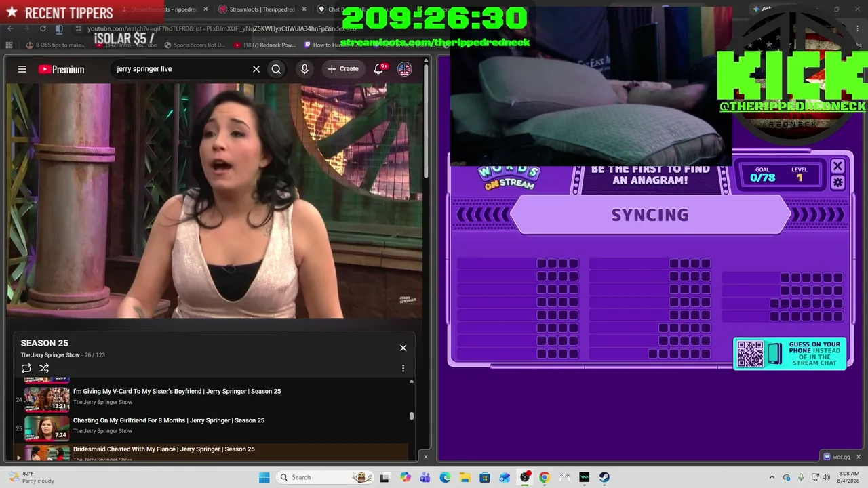This screenshot has height=488, width=868.
Task: Close the StreamElements browser tab
Action: (x=205, y=9)
